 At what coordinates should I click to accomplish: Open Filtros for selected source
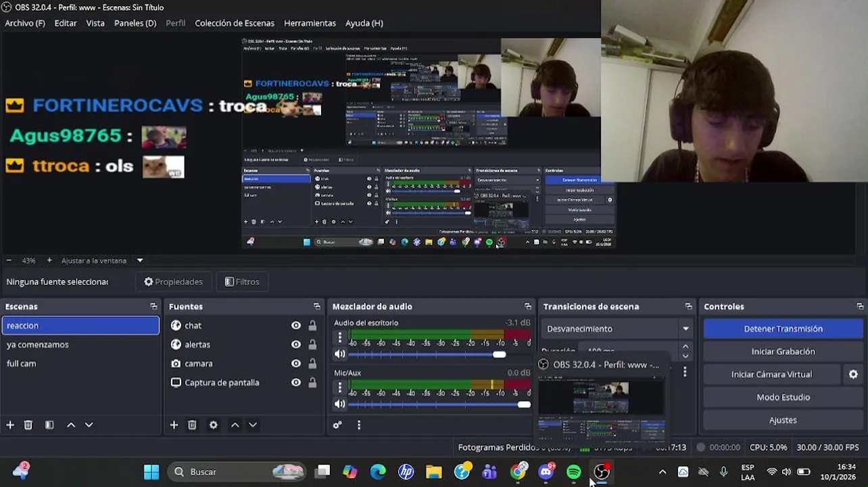coord(242,282)
